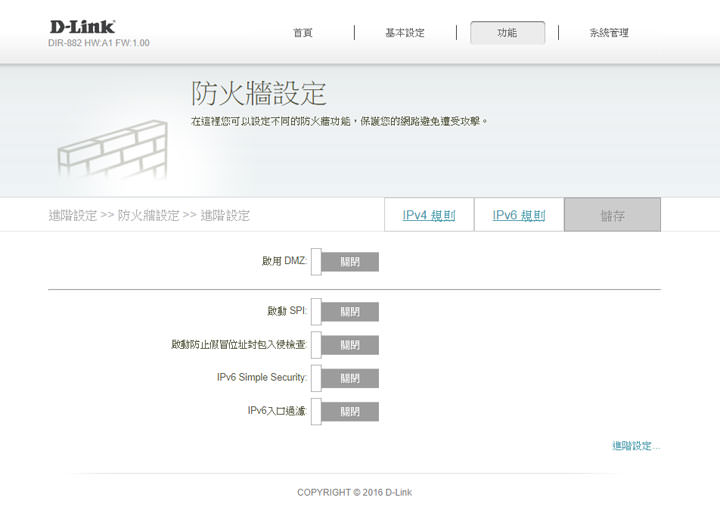Open the IPv4 規則 page
The image size is (720, 510).
[429, 215]
